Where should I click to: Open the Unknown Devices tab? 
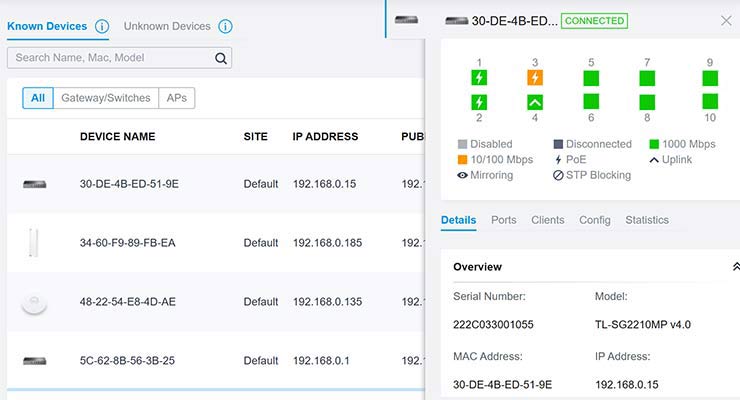pos(167,26)
